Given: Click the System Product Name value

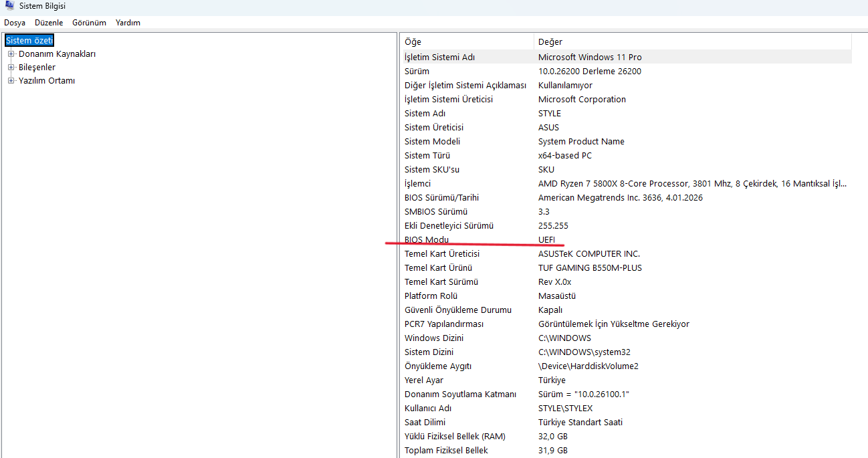Looking at the screenshot, I should click(x=581, y=142).
